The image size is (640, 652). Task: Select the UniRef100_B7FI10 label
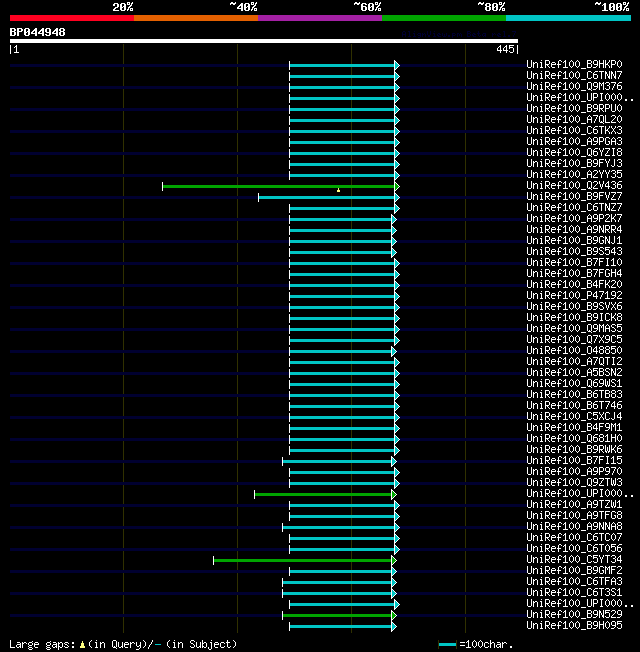(574, 262)
